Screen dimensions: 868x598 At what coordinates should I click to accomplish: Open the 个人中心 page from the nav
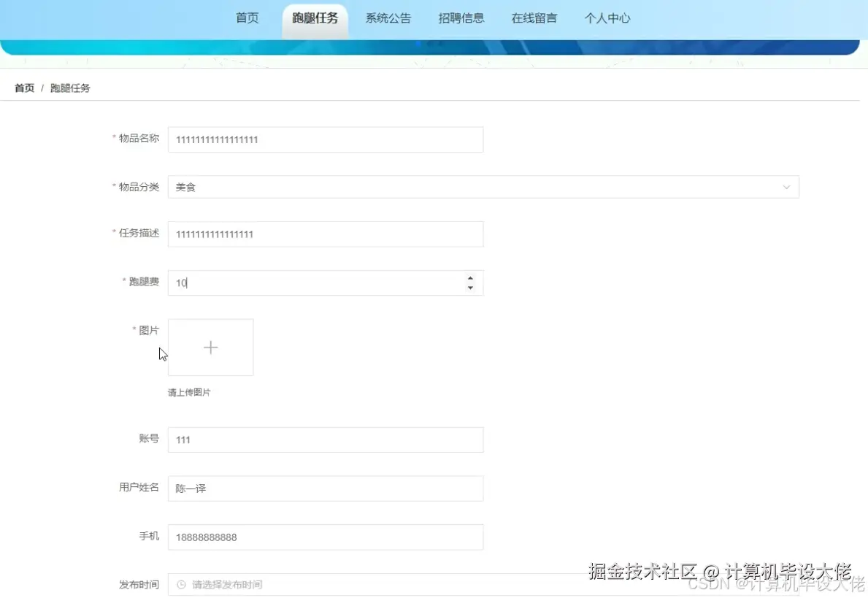pyautogui.click(x=607, y=18)
